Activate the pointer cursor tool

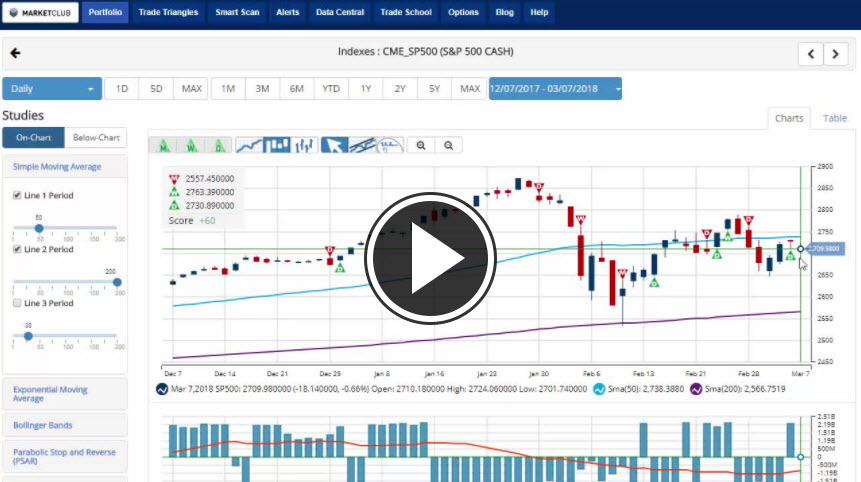click(334, 145)
